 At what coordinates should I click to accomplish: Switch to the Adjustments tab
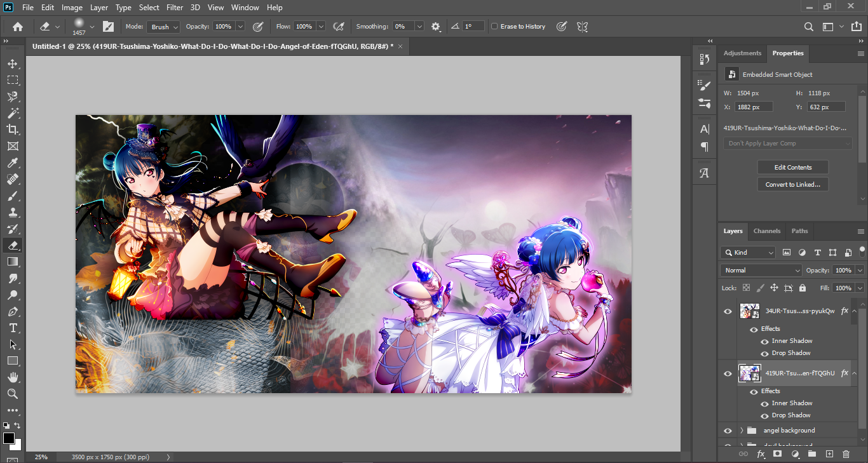pos(742,53)
